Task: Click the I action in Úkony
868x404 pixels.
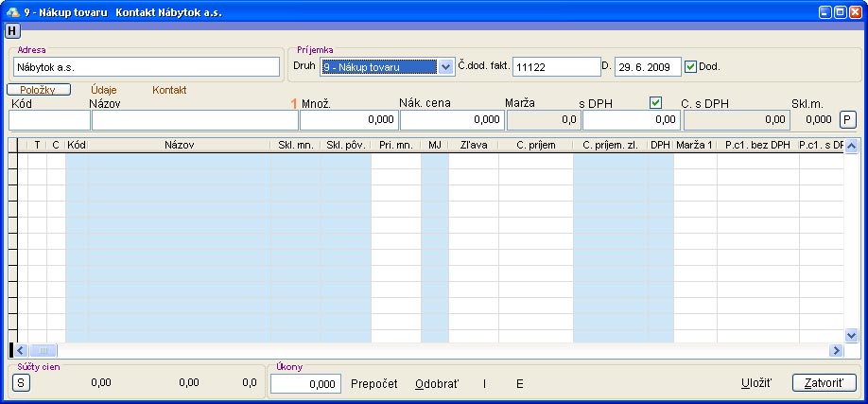Action: click(484, 384)
